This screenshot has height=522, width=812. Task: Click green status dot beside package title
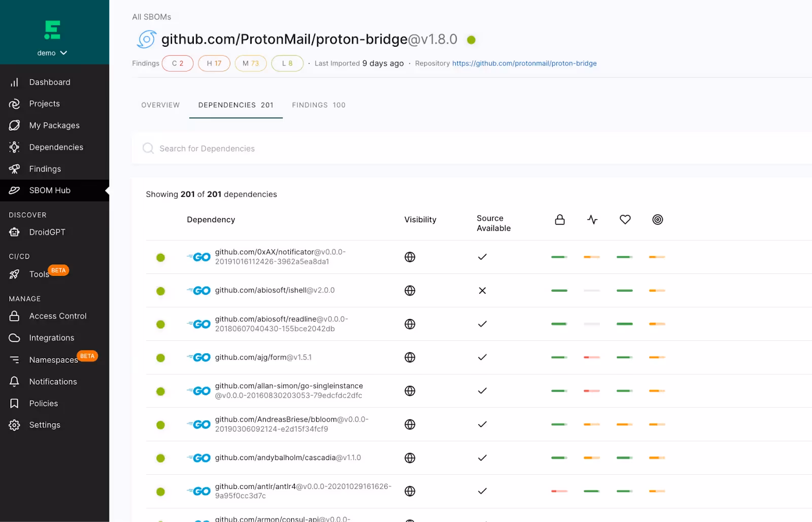point(471,40)
